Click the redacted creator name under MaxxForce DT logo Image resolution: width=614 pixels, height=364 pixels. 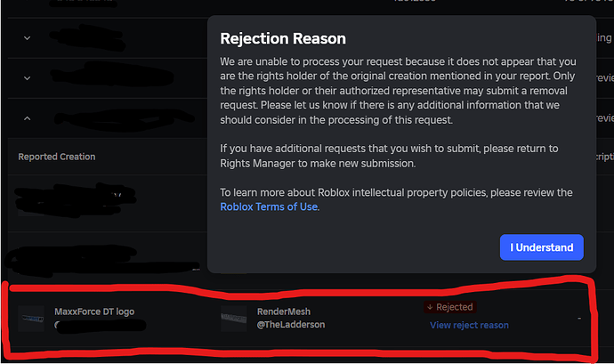[98, 326]
